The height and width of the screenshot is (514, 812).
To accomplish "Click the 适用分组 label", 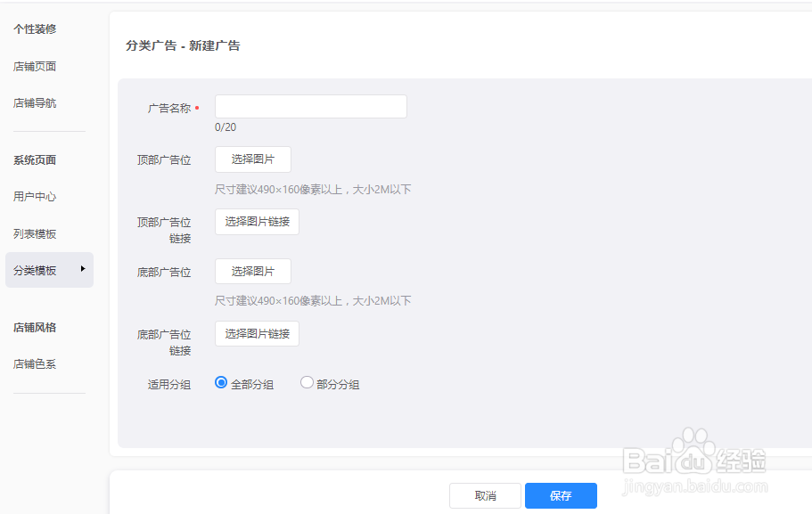I will 169,385.
